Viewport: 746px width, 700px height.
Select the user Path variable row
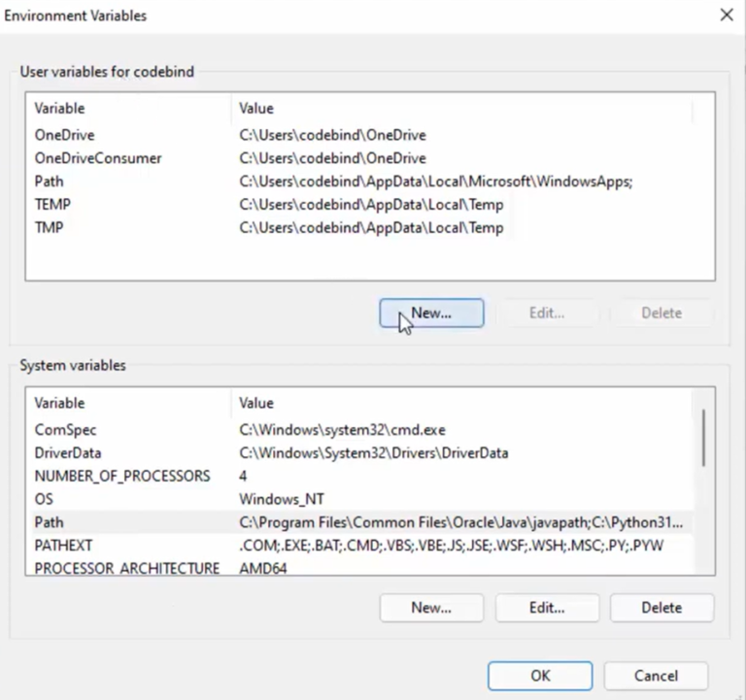point(49,182)
